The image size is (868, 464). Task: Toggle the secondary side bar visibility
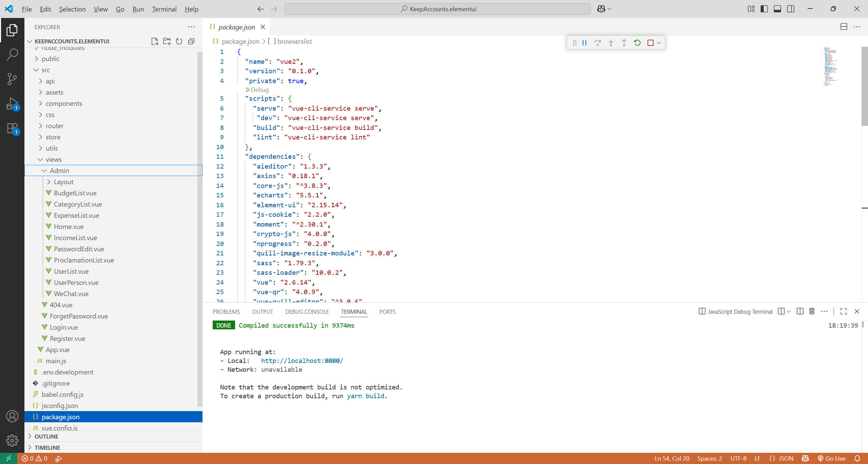(x=791, y=9)
